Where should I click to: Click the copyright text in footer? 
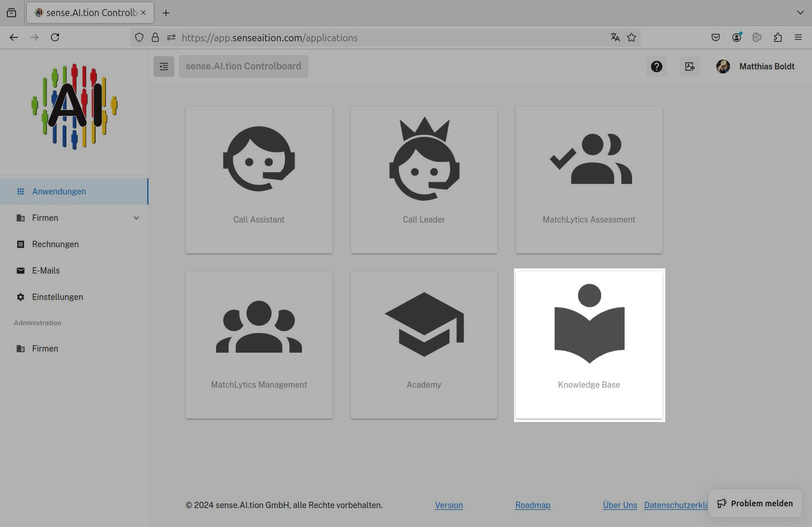(x=284, y=505)
